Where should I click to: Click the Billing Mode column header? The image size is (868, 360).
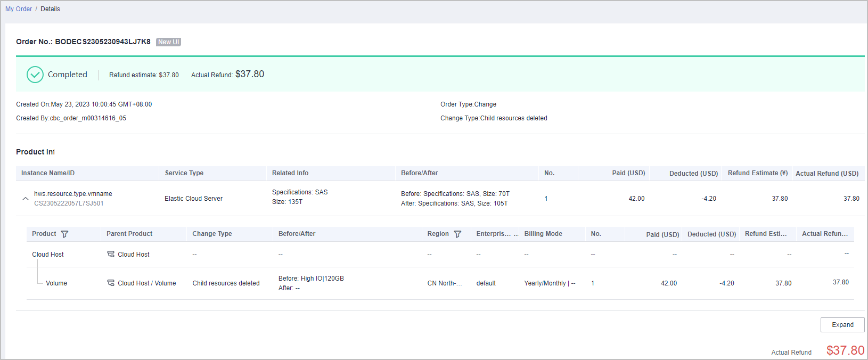point(543,234)
